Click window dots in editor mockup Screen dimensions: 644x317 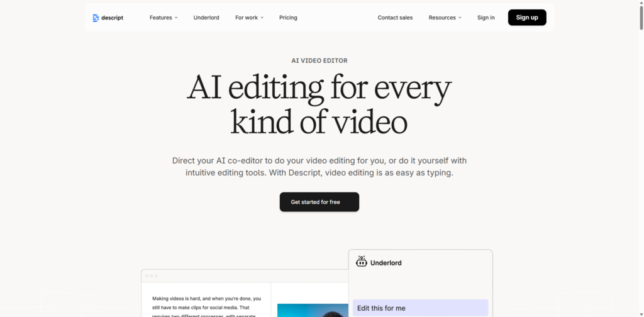point(152,276)
